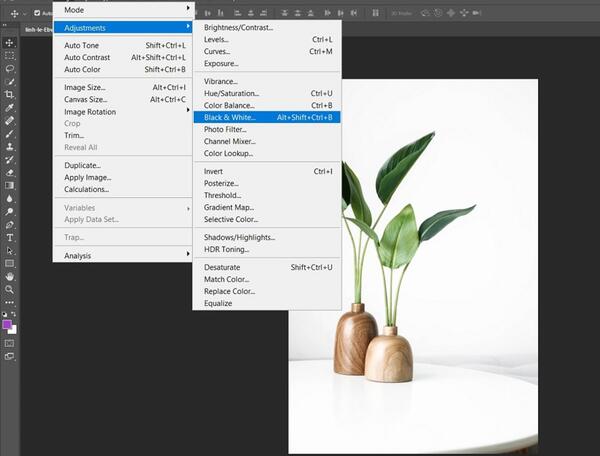The image size is (600, 456).
Task: Expand the toolbar panel double-arrow
Action: 5,26
